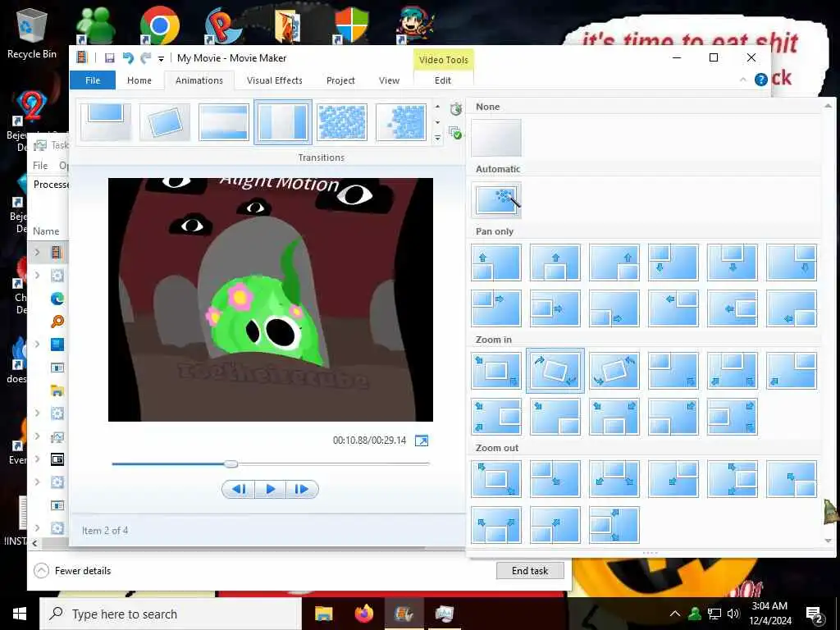The image size is (840, 630).
Task: Switch to the Home ribbon tab
Action: pos(139,80)
